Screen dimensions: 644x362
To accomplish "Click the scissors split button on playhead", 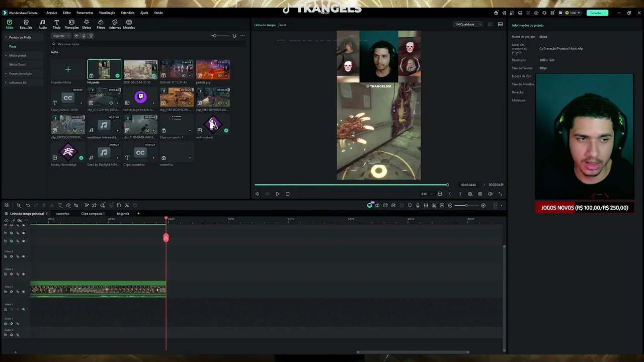I will [166, 238].
